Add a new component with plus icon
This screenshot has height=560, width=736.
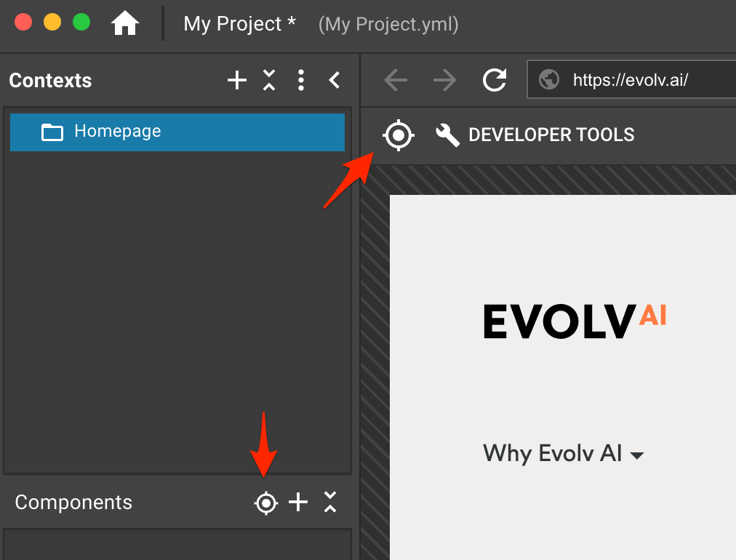tap(298, 503)
